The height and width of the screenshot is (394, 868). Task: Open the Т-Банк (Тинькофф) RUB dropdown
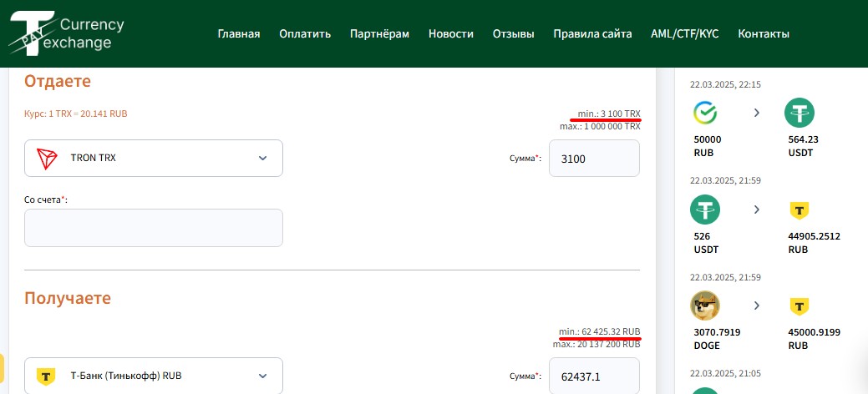click(x=154, y=376)
